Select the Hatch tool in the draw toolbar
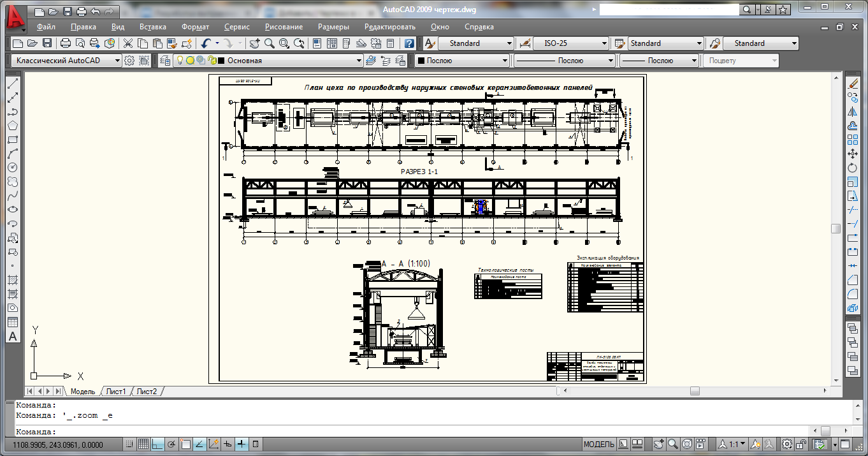Screen dimensions: 868x456 coord(12,280)
